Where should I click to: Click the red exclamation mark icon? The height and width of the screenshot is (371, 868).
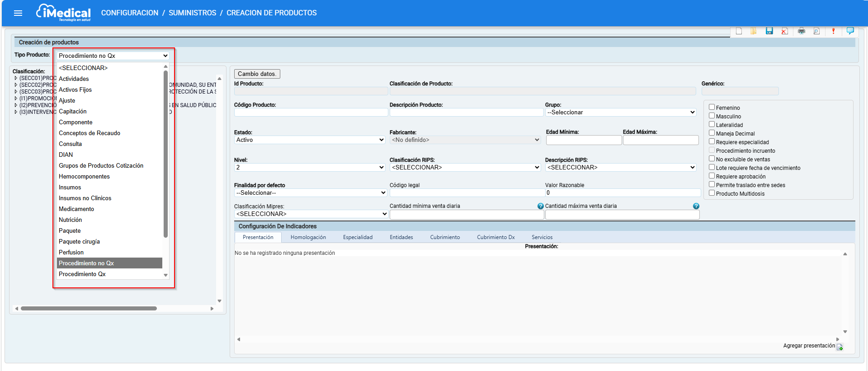(833, 31)
